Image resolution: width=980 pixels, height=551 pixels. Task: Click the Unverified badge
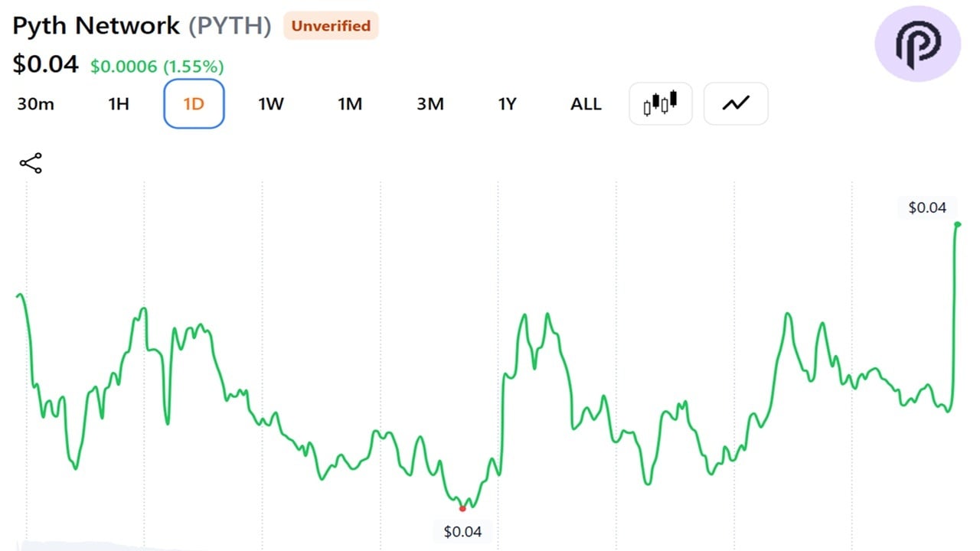coord(331,26)
